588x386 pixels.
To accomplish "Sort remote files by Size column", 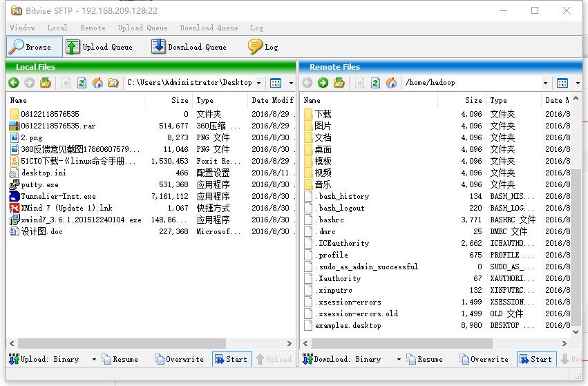I will [x=462, y=100].
